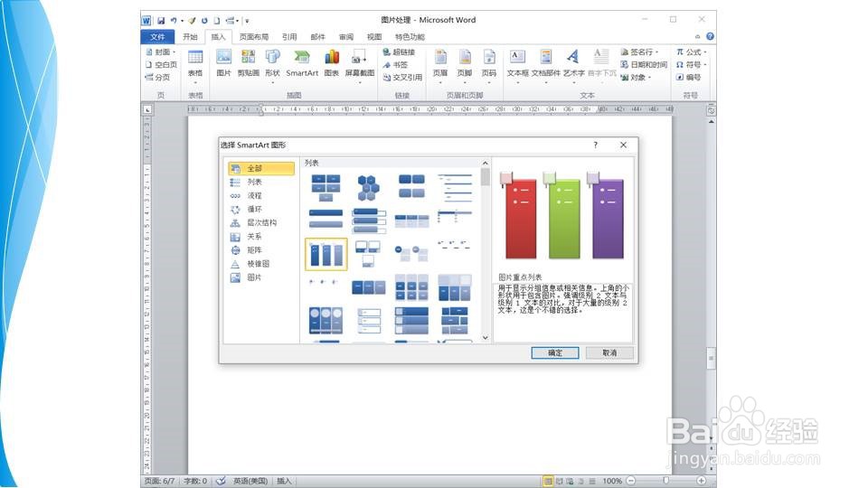This screenshot has height=488, width=868.
Task: Click the Save icon in quick access
Action: coord(161,21)
